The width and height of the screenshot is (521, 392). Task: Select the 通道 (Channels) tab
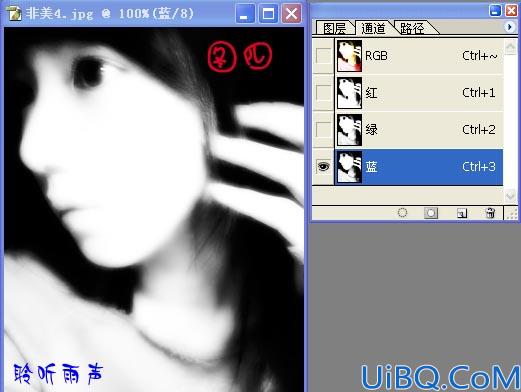tap(374, 28)
